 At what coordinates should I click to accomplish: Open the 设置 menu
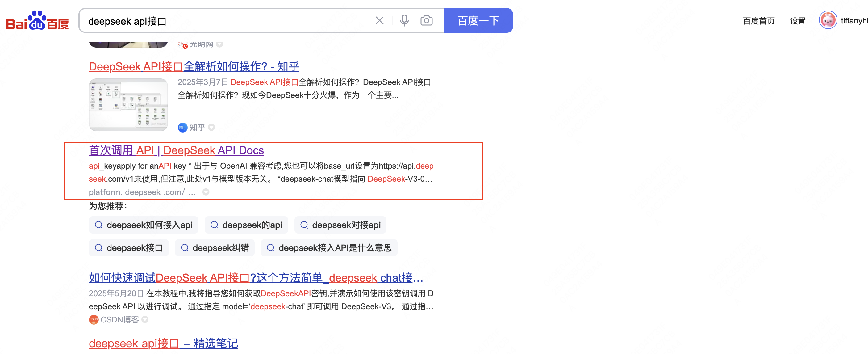pyautogui.click(x=797, y=21)
